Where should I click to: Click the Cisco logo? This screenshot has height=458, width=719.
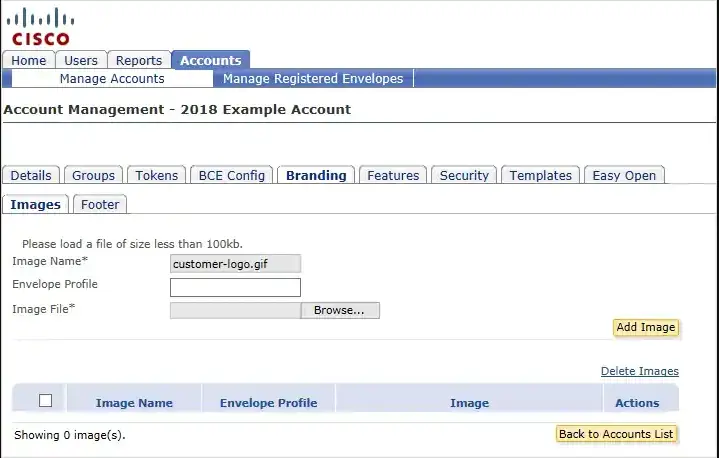coord(40,26)
